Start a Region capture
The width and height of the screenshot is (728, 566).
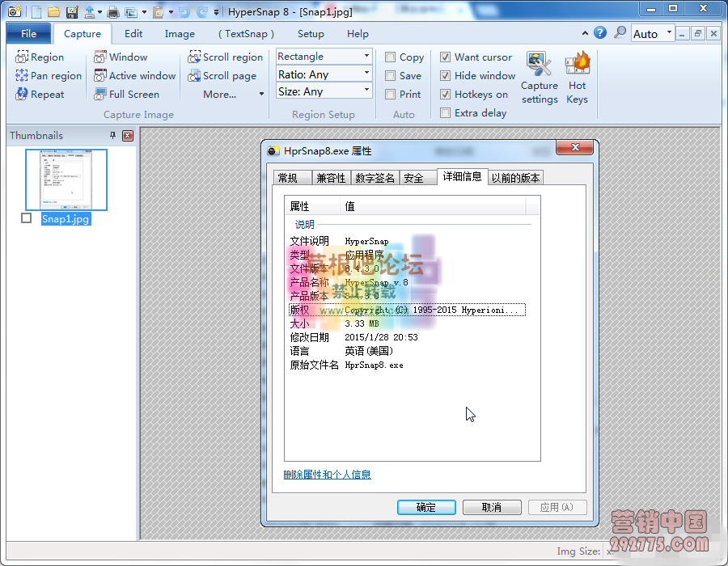point(40,57)
